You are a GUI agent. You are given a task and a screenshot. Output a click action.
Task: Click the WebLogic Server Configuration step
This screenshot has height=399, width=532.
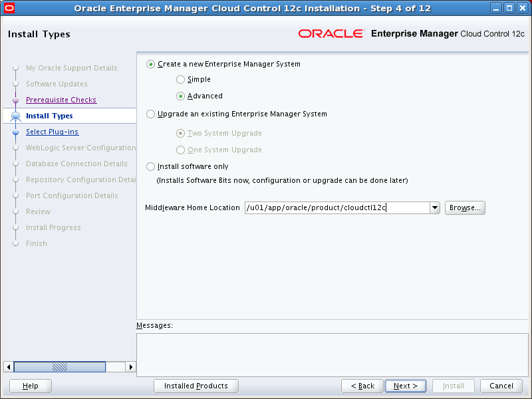point(80,148)
